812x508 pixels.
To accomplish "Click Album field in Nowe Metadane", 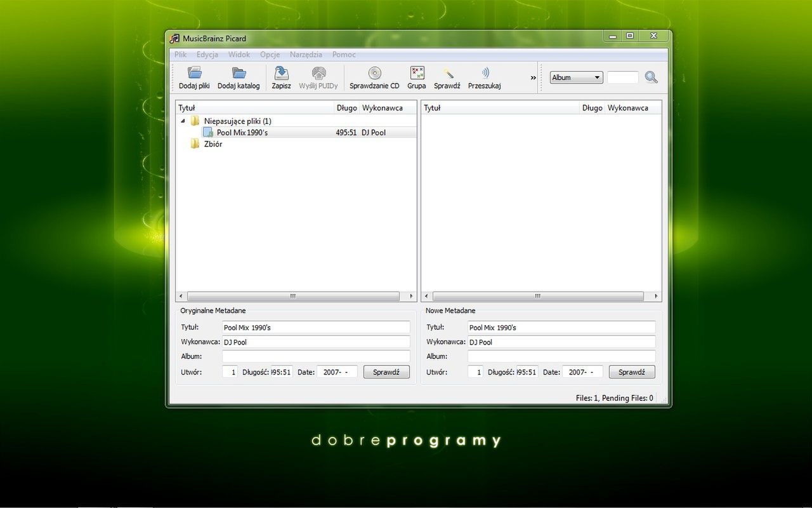I will (x=561, y=356).
